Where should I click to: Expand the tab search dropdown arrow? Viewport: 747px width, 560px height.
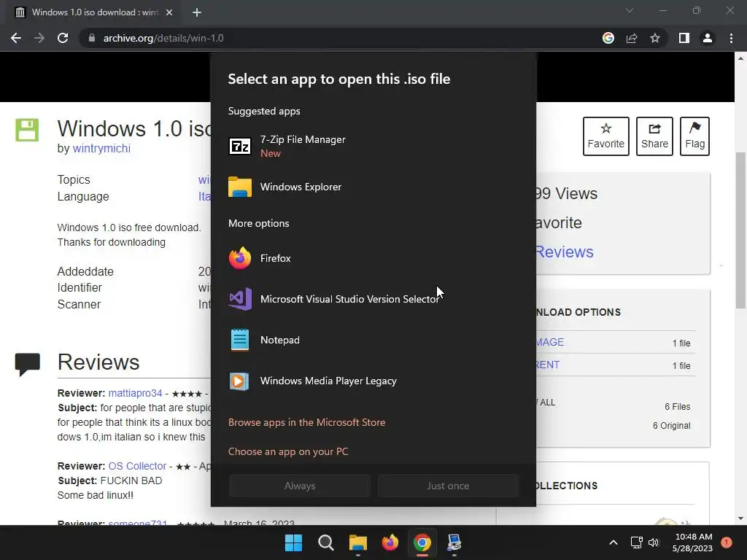[630, 10]
